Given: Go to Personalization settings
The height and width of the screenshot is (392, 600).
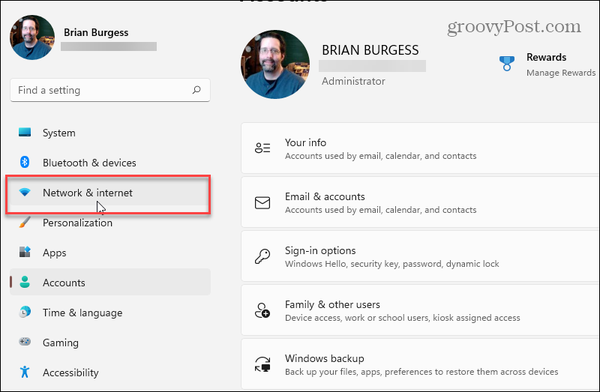Looking at the screenshot, I should (x=110, y=223).
